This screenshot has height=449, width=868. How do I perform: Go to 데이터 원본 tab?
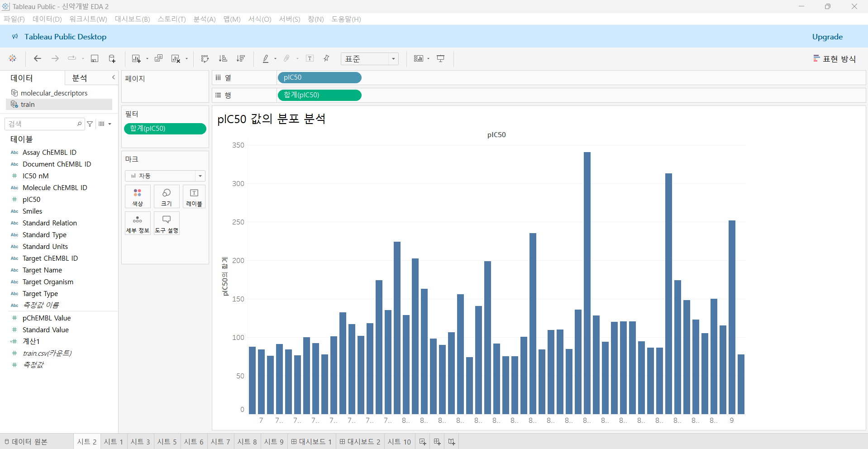[x=26, y=442]
